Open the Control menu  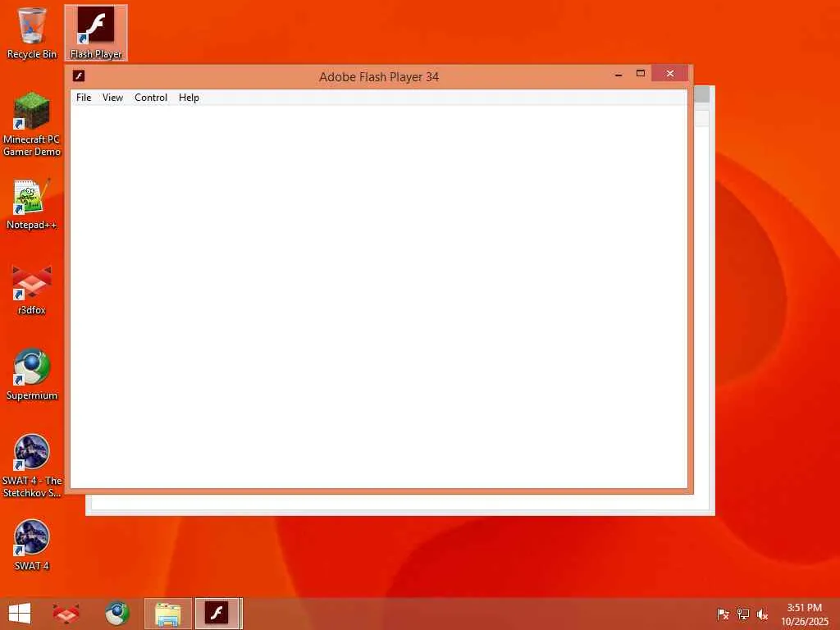point(151,98)
